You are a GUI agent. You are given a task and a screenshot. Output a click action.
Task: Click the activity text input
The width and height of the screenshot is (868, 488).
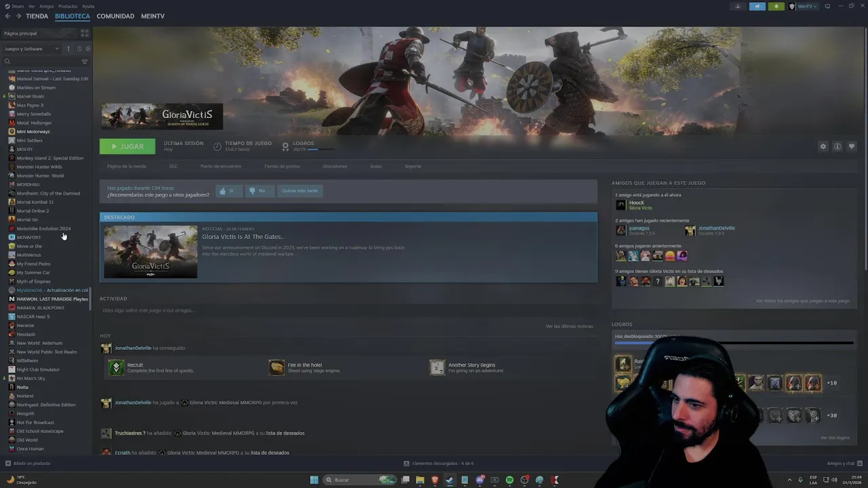(349, 310)
